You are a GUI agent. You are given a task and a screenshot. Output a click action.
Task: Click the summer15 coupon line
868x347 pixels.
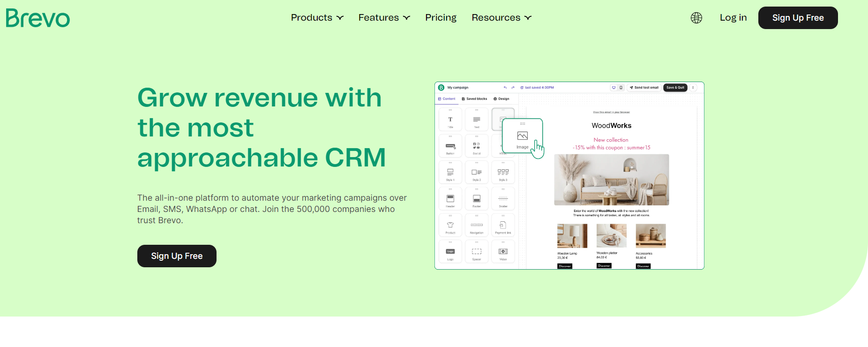612,148
